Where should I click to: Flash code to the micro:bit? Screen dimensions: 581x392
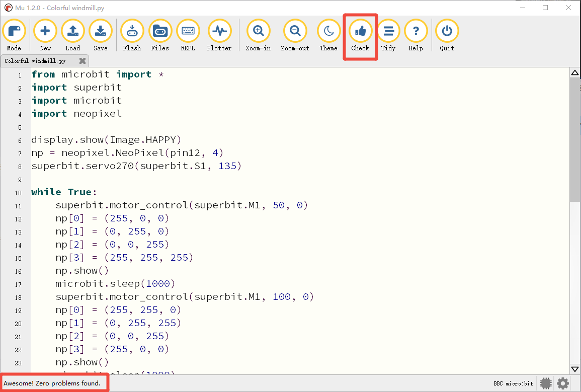tap(132, 36)
